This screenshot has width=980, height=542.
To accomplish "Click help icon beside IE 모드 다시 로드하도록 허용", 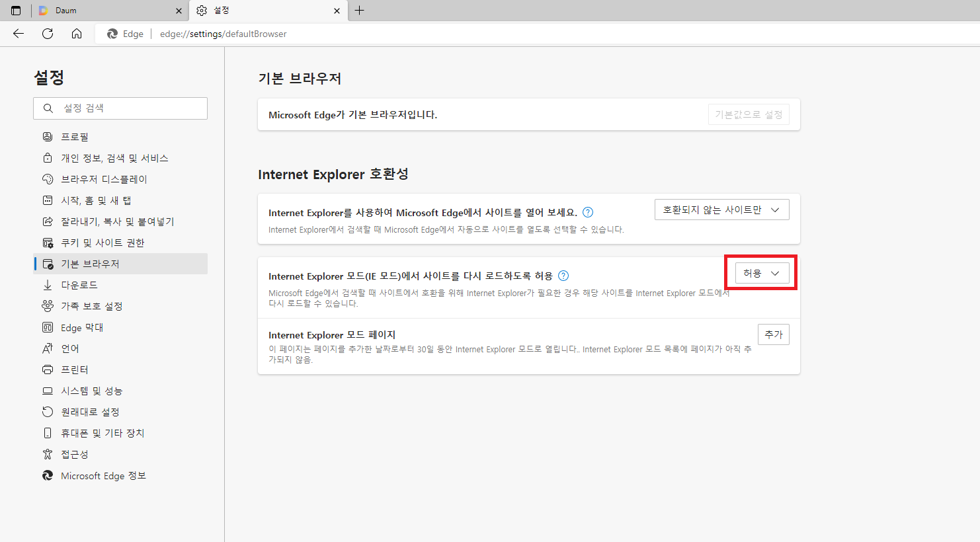I will 563,276.
